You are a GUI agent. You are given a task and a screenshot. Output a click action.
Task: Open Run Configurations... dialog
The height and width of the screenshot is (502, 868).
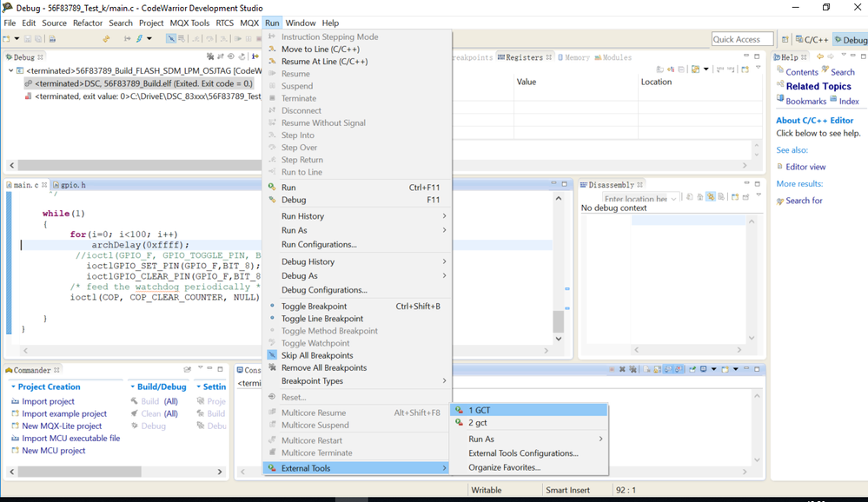(357, 244)
